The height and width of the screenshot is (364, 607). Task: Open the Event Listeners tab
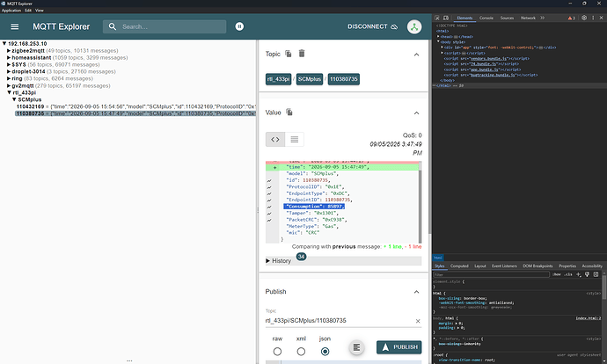tap(504, 266)
